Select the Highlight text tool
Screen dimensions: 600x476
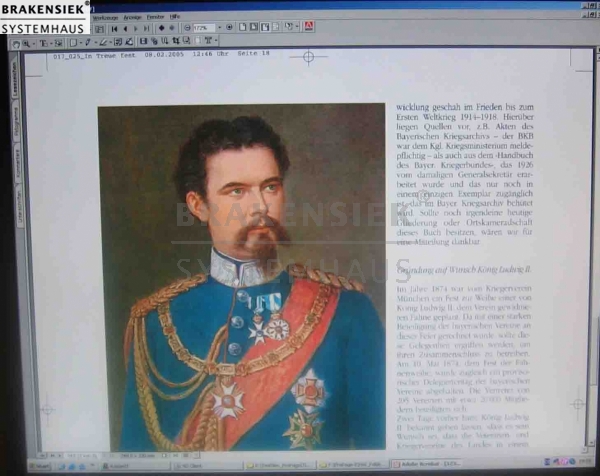coord(103,42)
